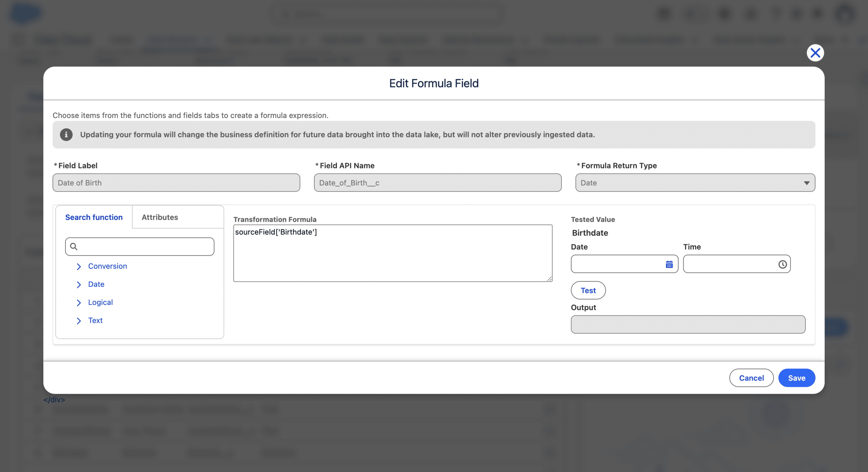Viewport: 868px width, 472px height.
Task: Click the calendar icon in Date field
Action: pyautogui.click(x=669, y=264)
